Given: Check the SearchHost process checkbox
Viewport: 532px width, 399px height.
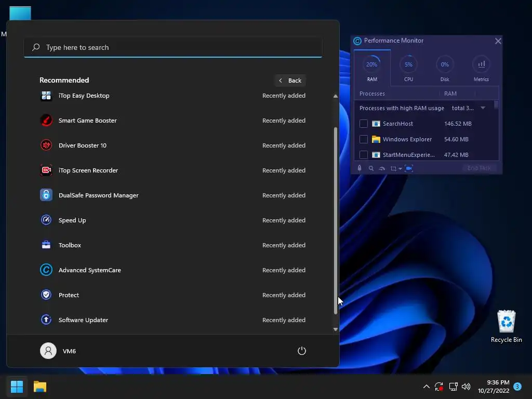Looking at the screenshot, I should (x=363, y=124).
